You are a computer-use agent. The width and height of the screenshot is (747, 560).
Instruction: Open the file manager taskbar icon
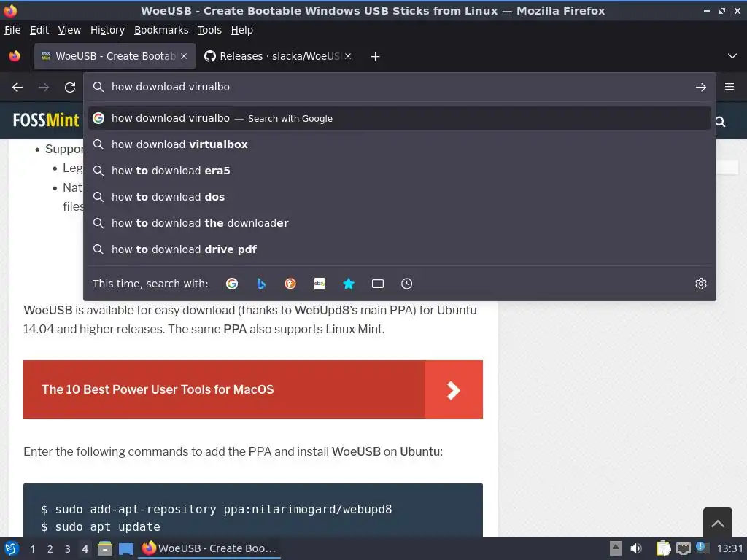point(105,548)
